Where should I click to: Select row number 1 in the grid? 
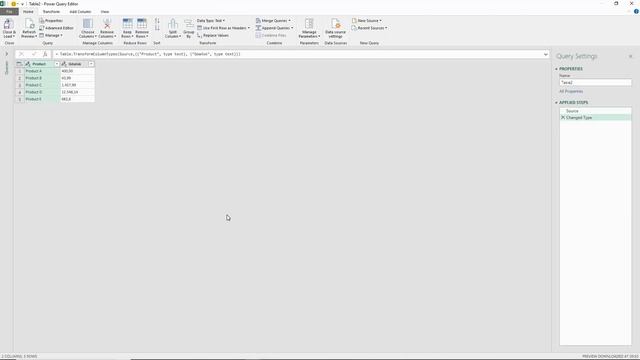(20, 71)
